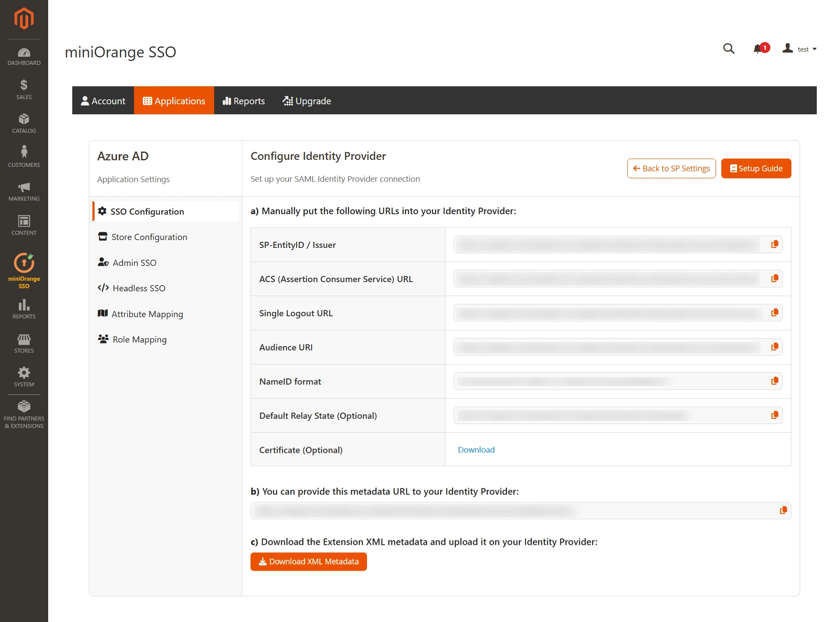
Task: Switch to the Reports tab
Action: point(244,100)
